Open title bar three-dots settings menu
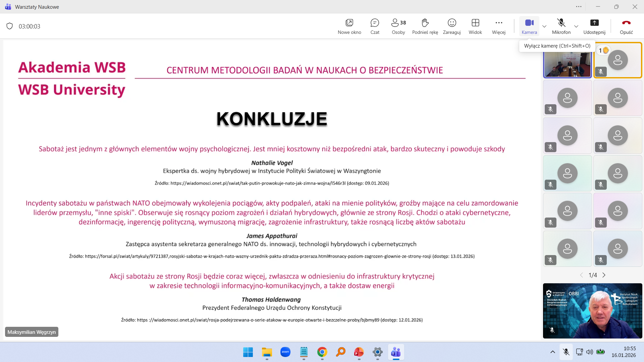 tap(579, 7)
